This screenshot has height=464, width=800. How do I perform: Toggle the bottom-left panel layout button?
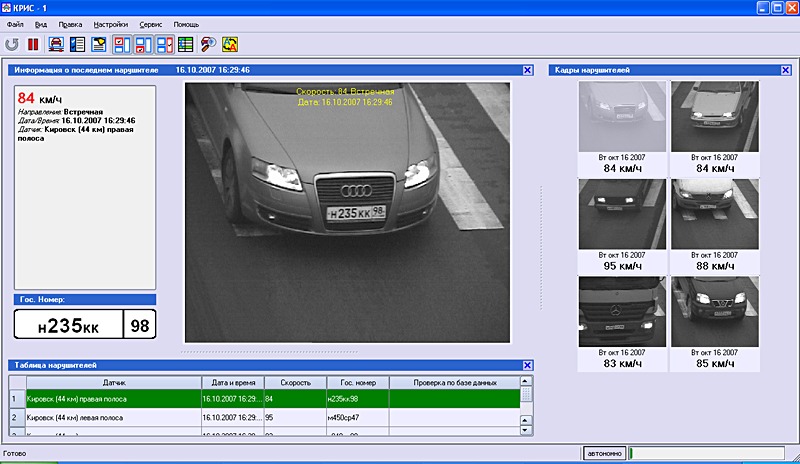[x=142, y=44]
